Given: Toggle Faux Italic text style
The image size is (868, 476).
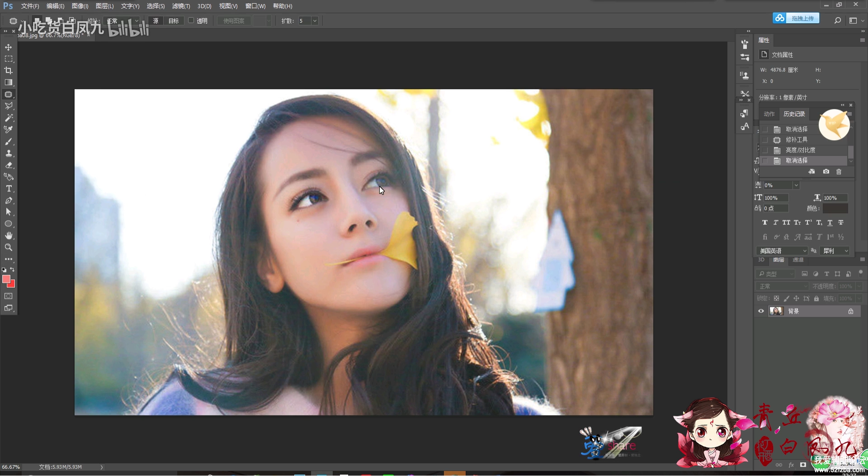Looking at the screenshot, I should (775, 223).
